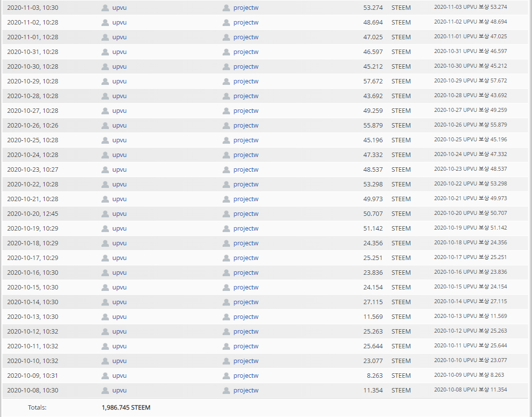
Task: Click the upvu avatar icon in the 2020-10-18 row
Action: click(x=105, y=243)
